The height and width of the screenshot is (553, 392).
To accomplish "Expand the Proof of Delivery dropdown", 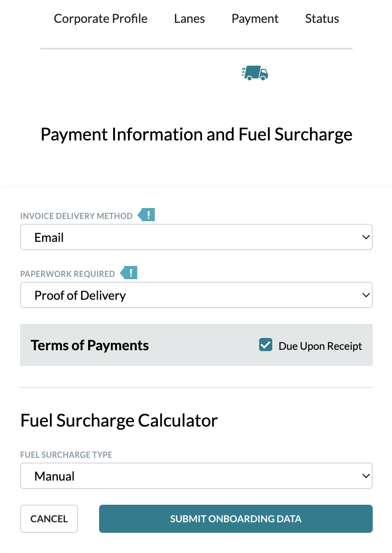I will point(196,295).
